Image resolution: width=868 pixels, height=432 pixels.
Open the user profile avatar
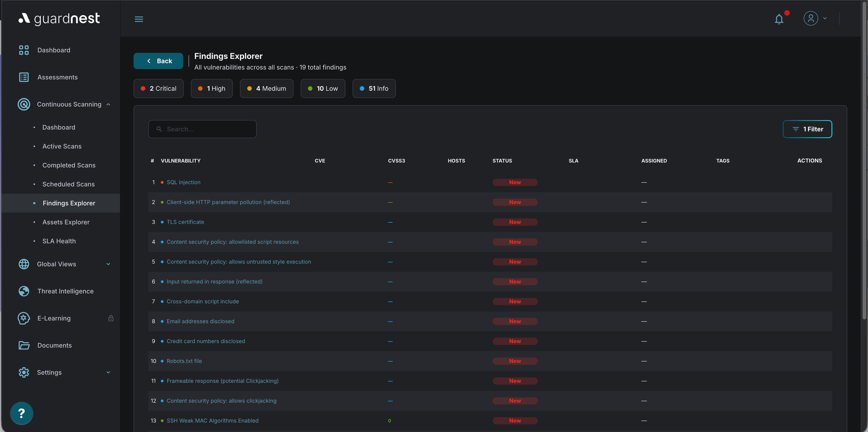811,18
